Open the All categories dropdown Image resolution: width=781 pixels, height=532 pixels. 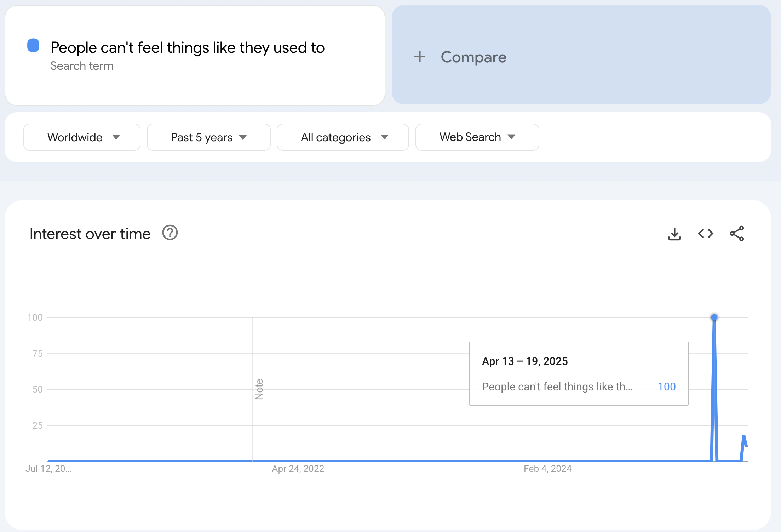pos(343,137)
